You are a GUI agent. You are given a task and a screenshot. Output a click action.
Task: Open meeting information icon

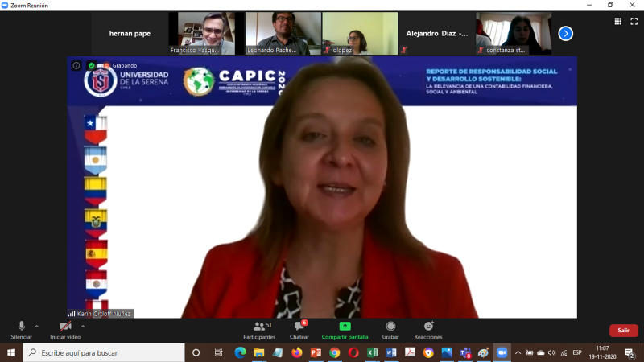pyautogui.click(x=76, y=66)
